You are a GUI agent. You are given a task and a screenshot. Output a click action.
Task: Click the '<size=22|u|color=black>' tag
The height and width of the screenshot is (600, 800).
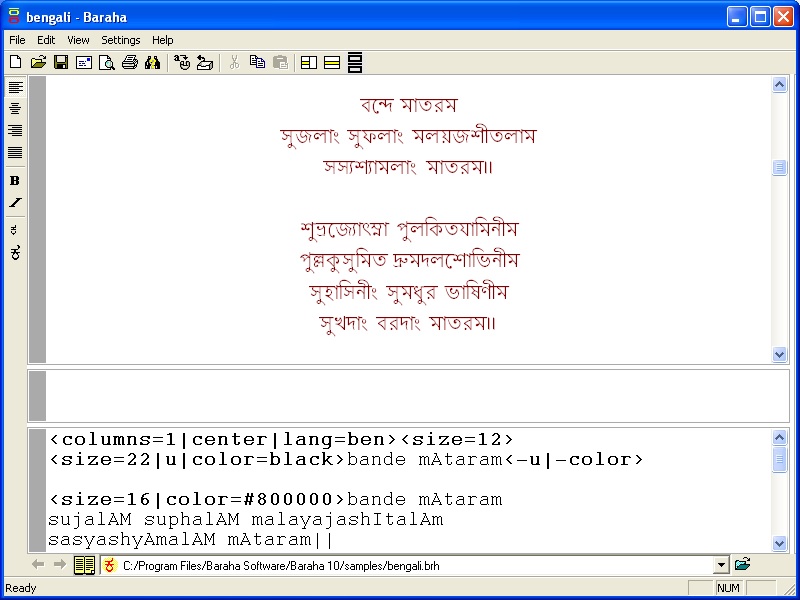198,460
